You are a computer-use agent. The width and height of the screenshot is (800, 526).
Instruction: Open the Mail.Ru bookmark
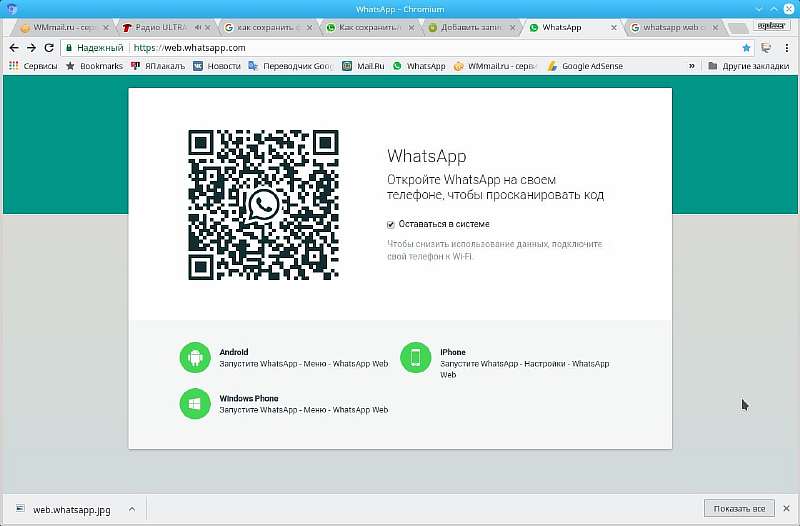363,66
